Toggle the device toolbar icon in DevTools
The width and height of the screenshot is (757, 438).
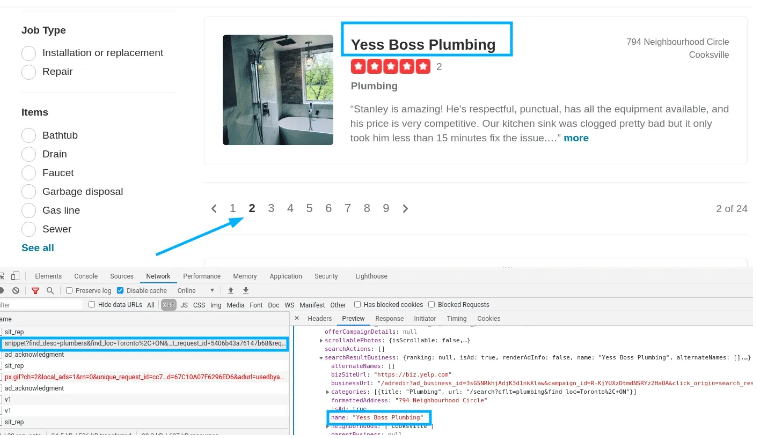tap(15, 276)
